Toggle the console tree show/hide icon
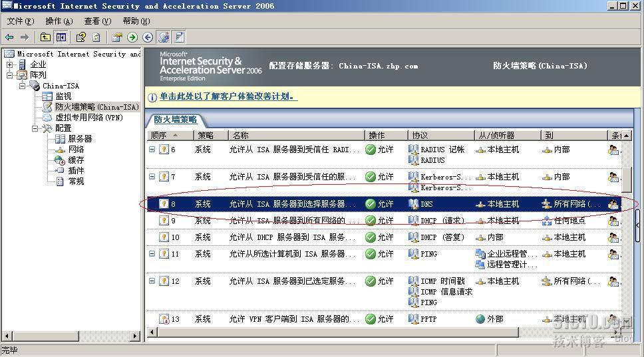 61,37
